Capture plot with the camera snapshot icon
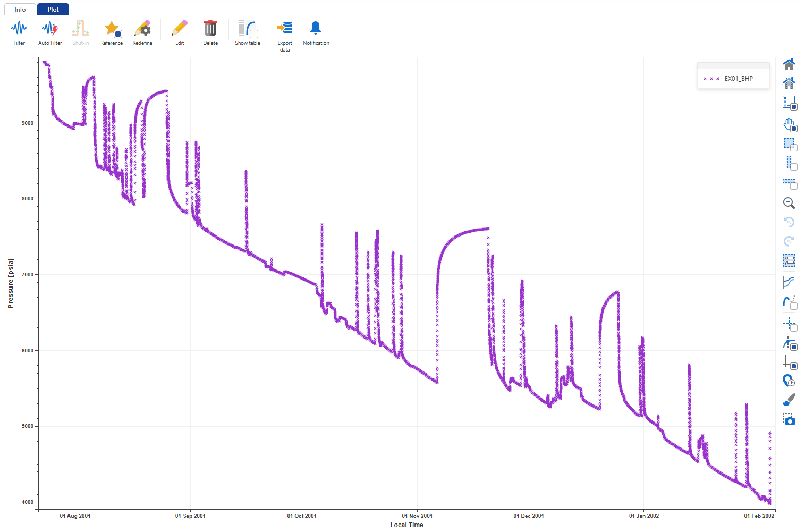 click(x=789, y=419)
